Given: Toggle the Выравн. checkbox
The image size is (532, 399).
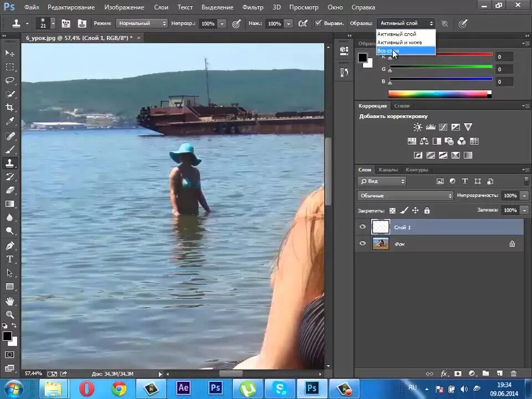Looking at the screenshot, I should coord(318,23).
